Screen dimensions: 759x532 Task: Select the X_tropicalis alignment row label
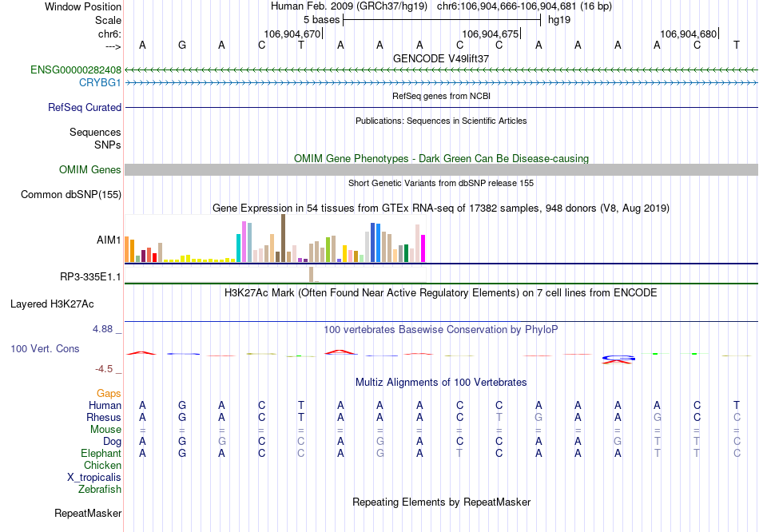point(94,478)
